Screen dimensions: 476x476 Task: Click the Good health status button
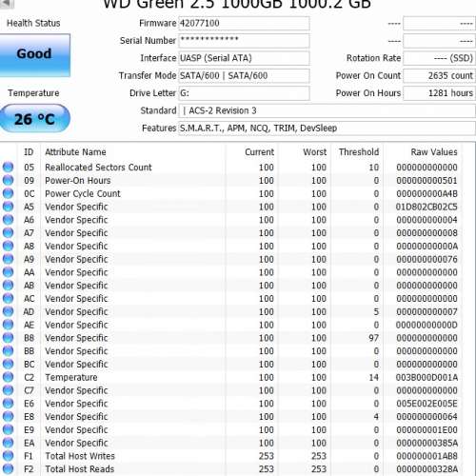point(34,54)
